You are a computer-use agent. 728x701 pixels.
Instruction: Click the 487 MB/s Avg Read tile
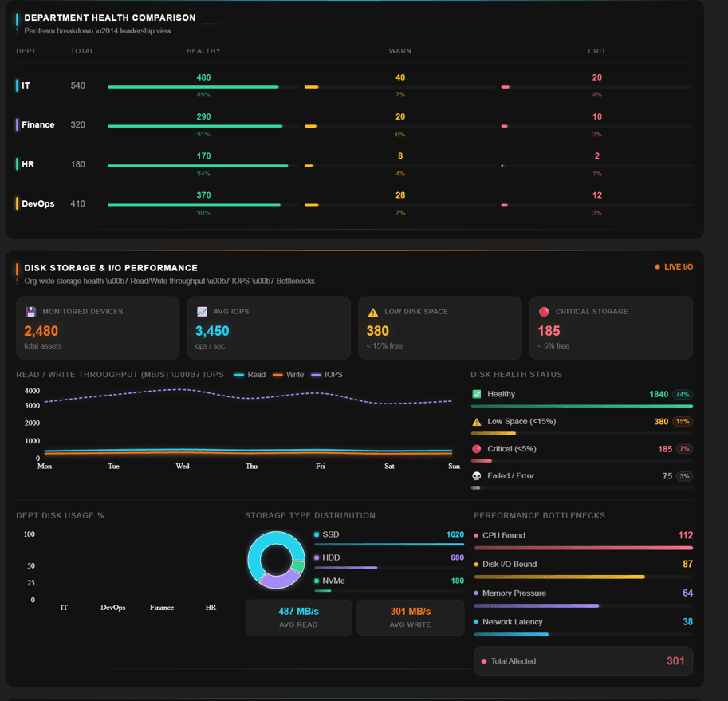click(x=298, y=617)
